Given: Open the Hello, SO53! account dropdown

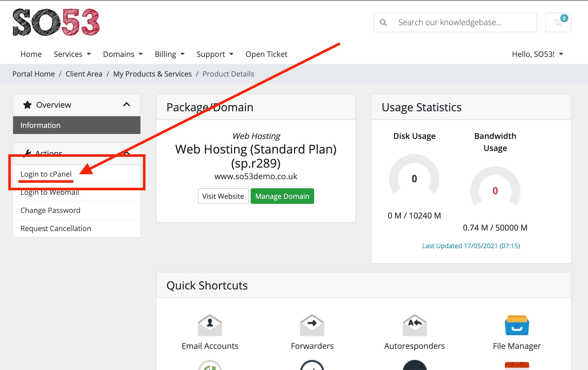Looking at the screenshot, I should (537, 54).
